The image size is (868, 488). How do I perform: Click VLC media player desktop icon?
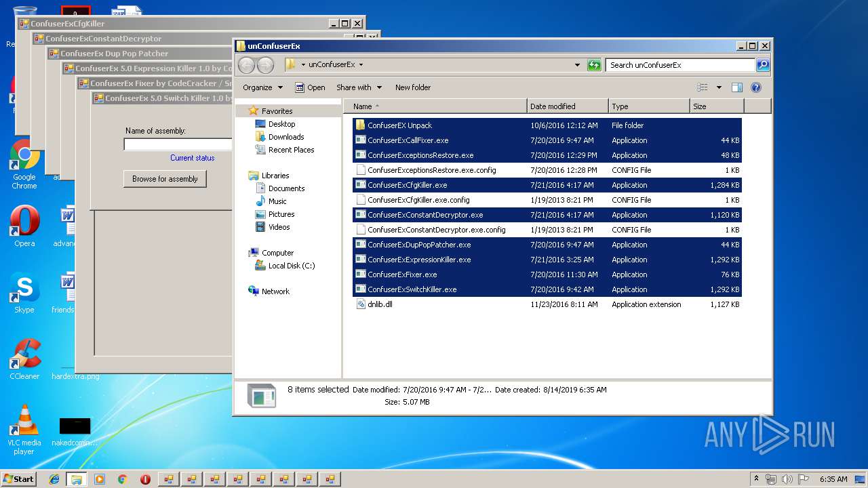pos(24,430)
